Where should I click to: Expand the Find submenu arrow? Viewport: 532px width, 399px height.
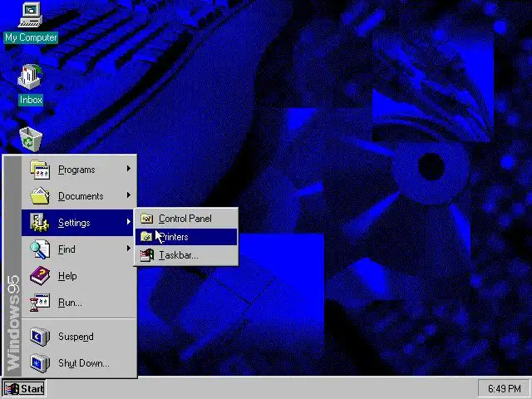129,249
